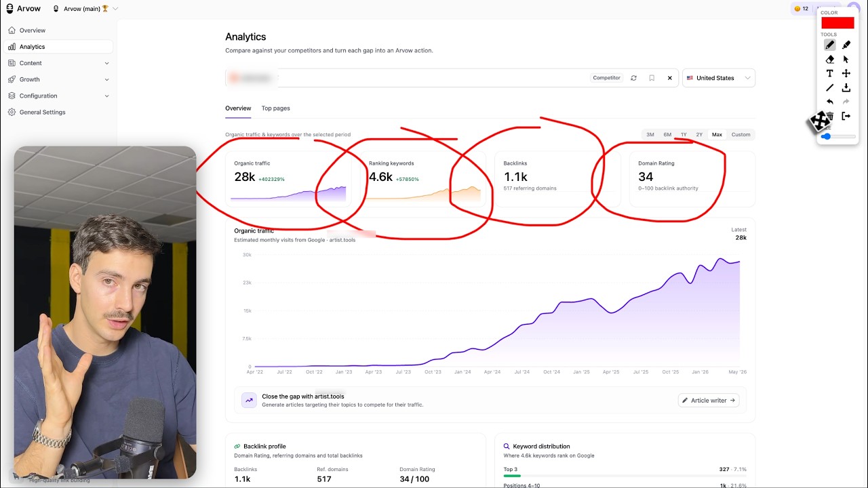Image resolution: width=868 pixels, height=488 pixels.
Task: Open Analytics in the sidebar
Action: (58, 47)
